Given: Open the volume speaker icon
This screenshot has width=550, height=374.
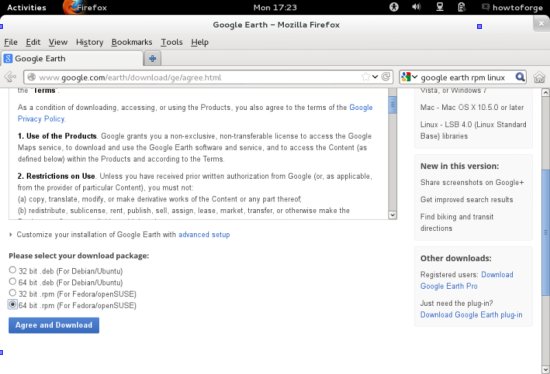Looking at the screenshot, I should pos(416,7).
